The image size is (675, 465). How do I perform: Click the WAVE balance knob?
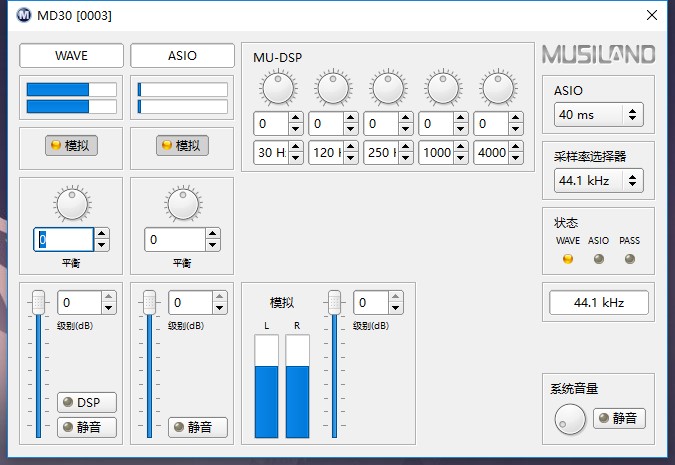pyautogui.click(x=72, y=204)
